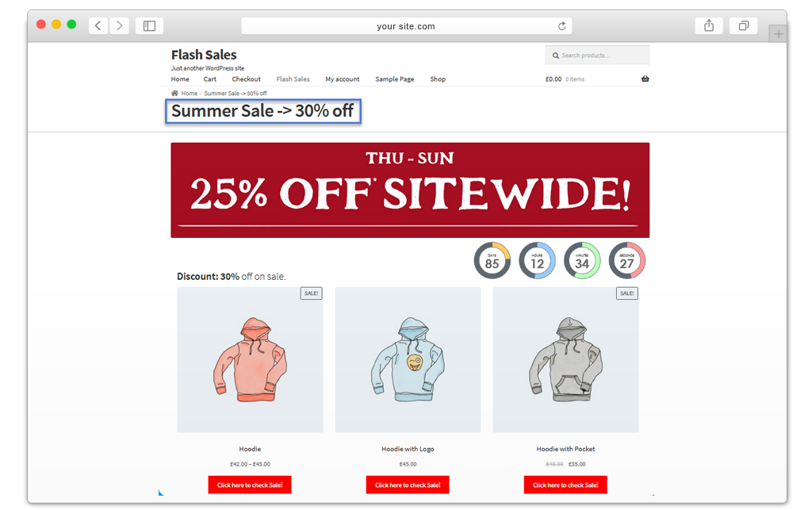
Task: Go back with the browser back arrow
Action: 98,25
